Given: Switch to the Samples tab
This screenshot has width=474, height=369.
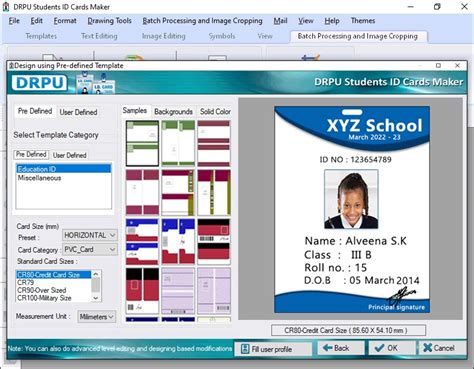Looking at the screenshot, I should click(135, 110).
